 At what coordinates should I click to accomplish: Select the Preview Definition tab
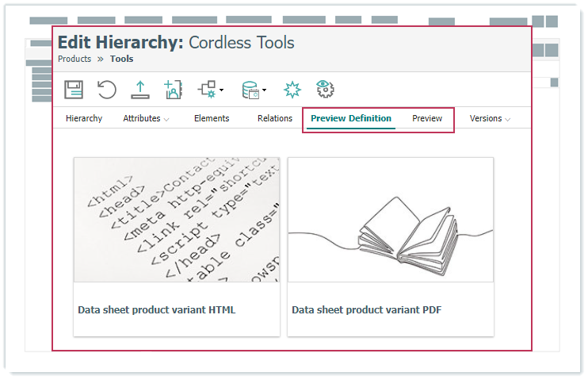pos(351,118)
